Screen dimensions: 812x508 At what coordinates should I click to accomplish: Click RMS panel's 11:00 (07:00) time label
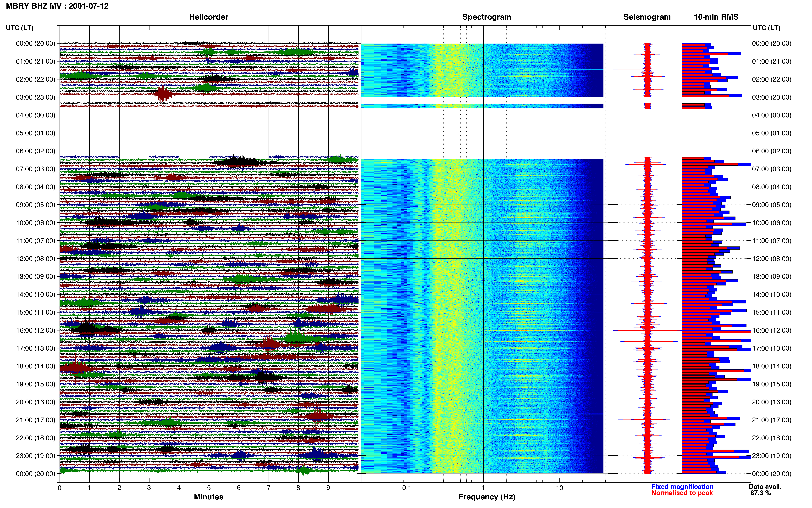[x=772, y=240]
